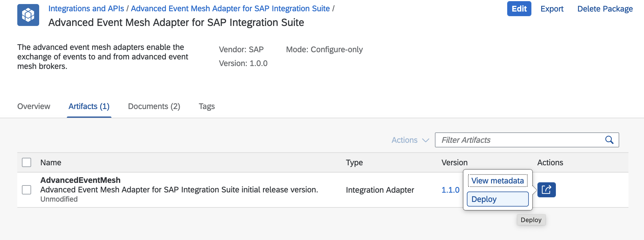The image size is (644, 240).
Task: Switch to the Overview tab
Action: click(34, 106)
